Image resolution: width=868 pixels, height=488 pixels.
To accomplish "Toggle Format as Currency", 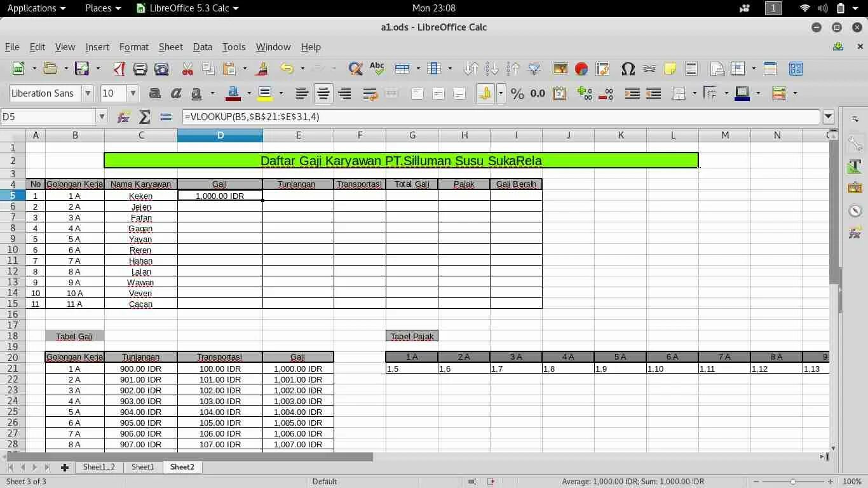I will [485, 93].
